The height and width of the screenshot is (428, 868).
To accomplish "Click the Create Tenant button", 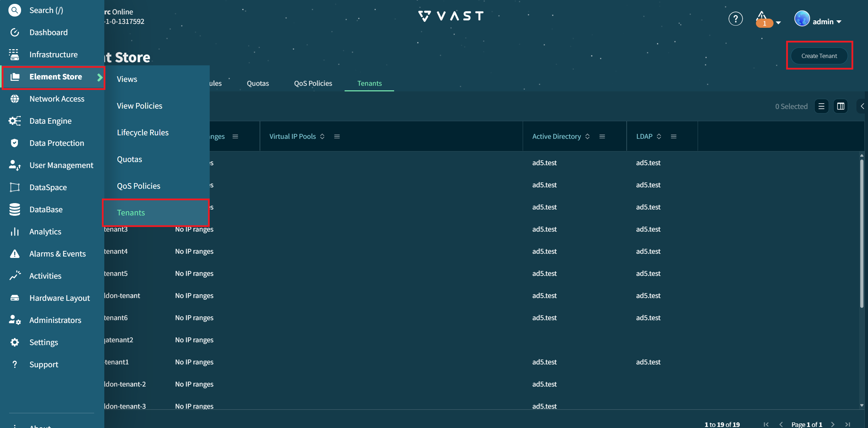I will coord(819,56).
